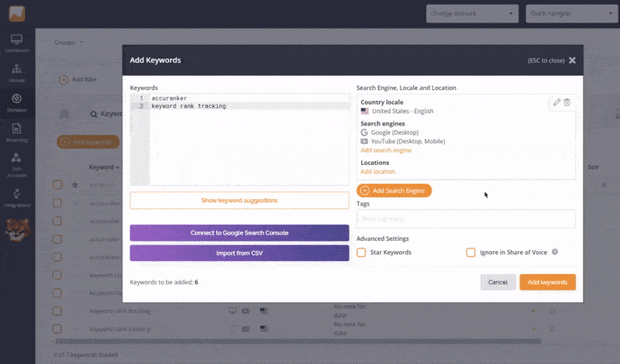The image size is (620, 364).
Task: Select the first keyword row checkbox in table
Action: pyautogui.click(x=57, y=184)
